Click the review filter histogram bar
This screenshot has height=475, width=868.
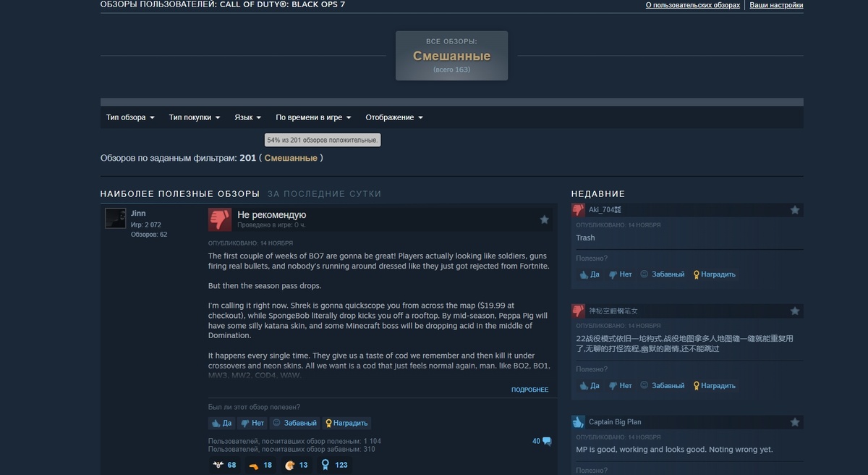(451, 102)
